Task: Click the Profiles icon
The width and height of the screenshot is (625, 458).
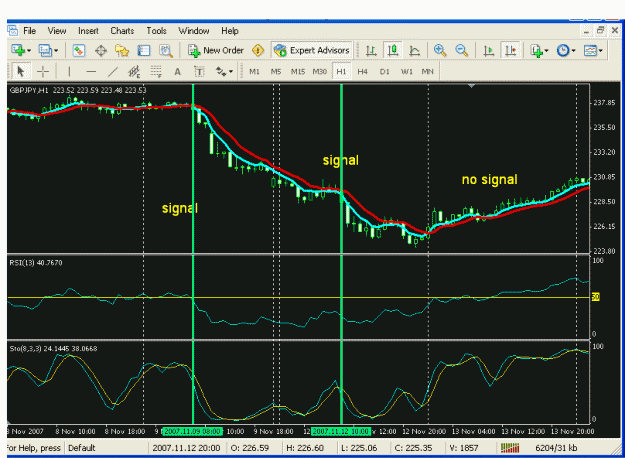Action: click(x=45, y=51)
